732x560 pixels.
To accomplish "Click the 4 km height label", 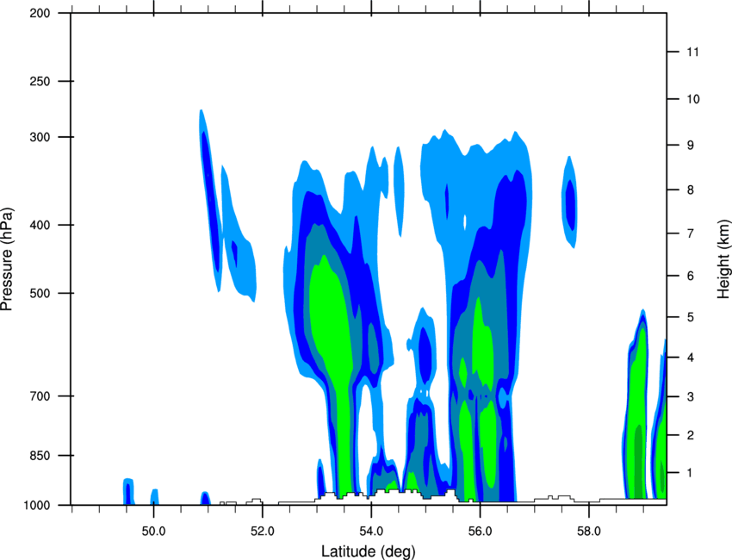I will coord(691,358).
